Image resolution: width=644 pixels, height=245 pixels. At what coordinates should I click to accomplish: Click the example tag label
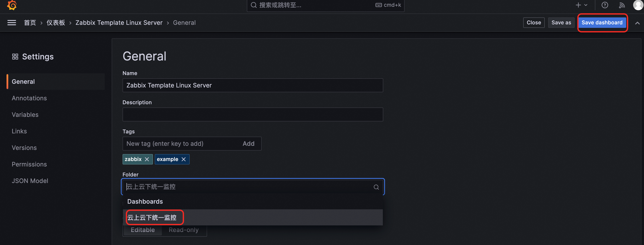[x=168, y=159]
